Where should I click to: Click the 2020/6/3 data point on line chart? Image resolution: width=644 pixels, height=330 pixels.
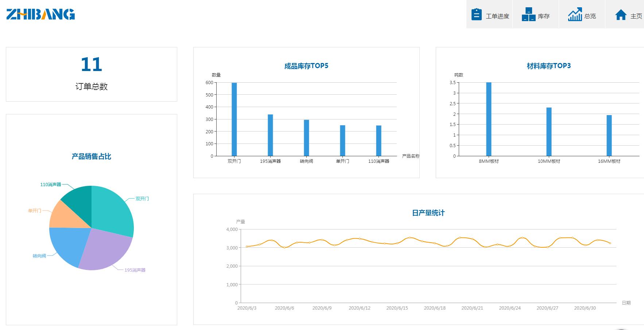(247, 247)
